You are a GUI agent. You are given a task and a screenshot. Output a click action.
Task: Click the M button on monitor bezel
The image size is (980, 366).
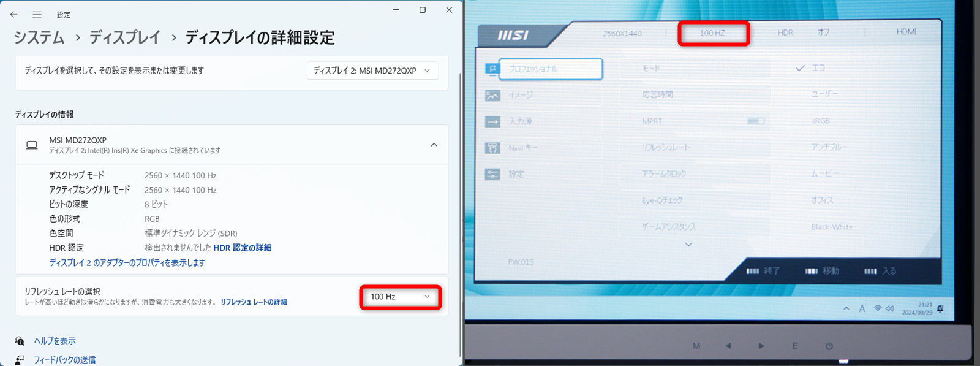click(696, 346)
